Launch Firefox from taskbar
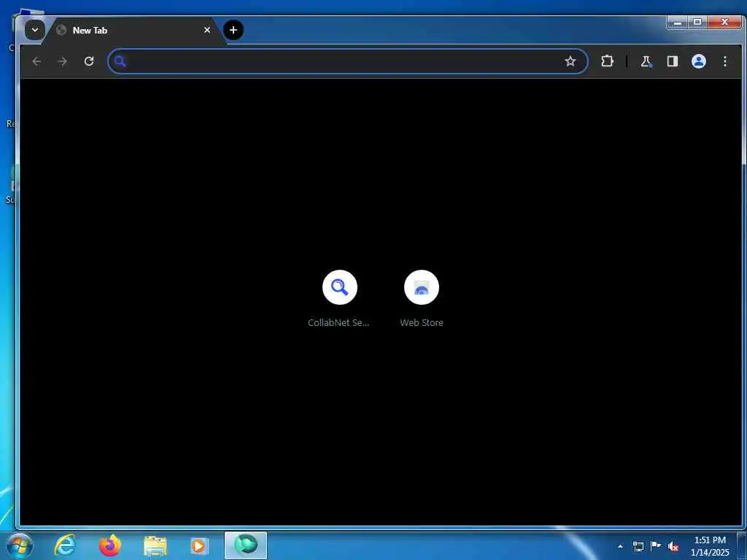747x560 pixels. coord(110,545)
